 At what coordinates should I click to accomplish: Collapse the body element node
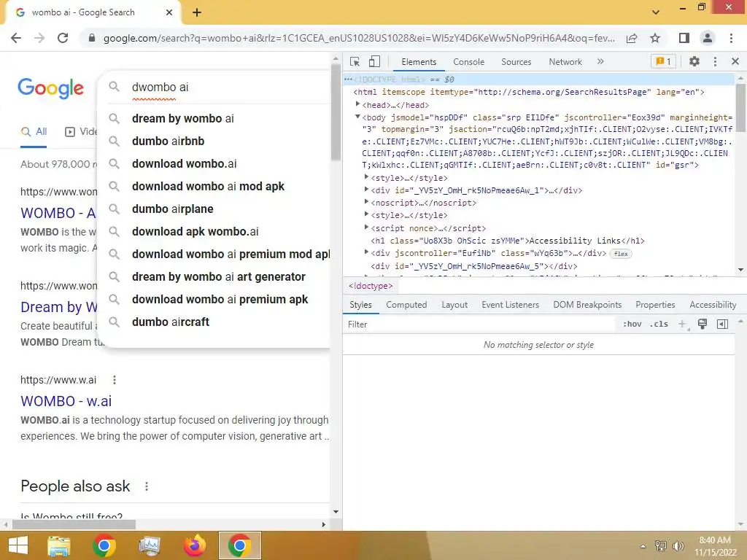point(357,117)
